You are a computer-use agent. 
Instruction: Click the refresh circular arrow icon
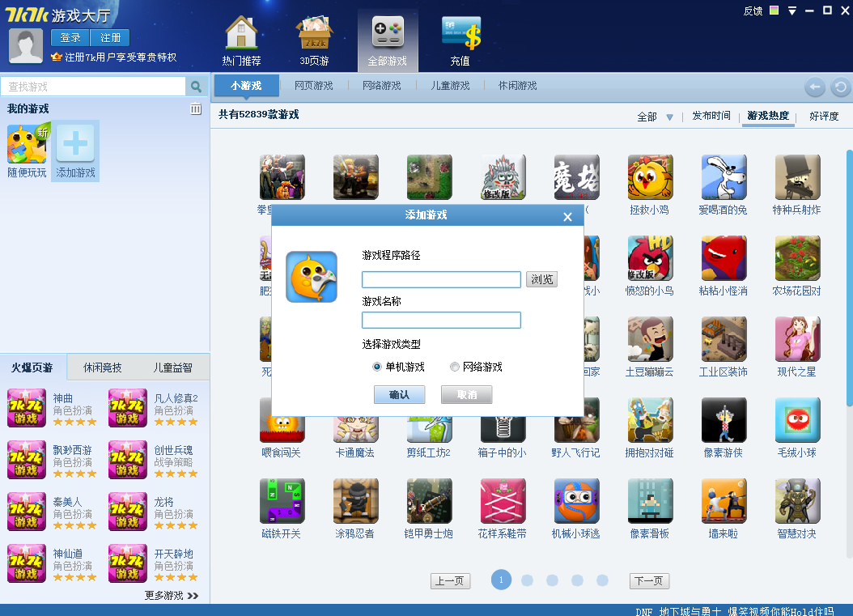(x=841, y=87)
